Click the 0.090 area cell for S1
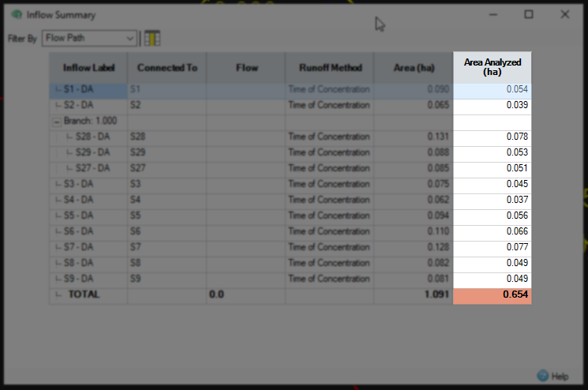The image size is (588, 390). tap(414, 89)
